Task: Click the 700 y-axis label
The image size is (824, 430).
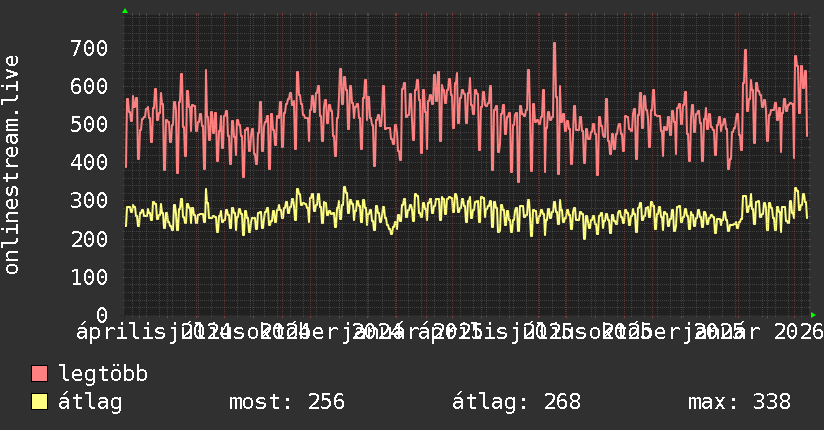Action: 89,48
